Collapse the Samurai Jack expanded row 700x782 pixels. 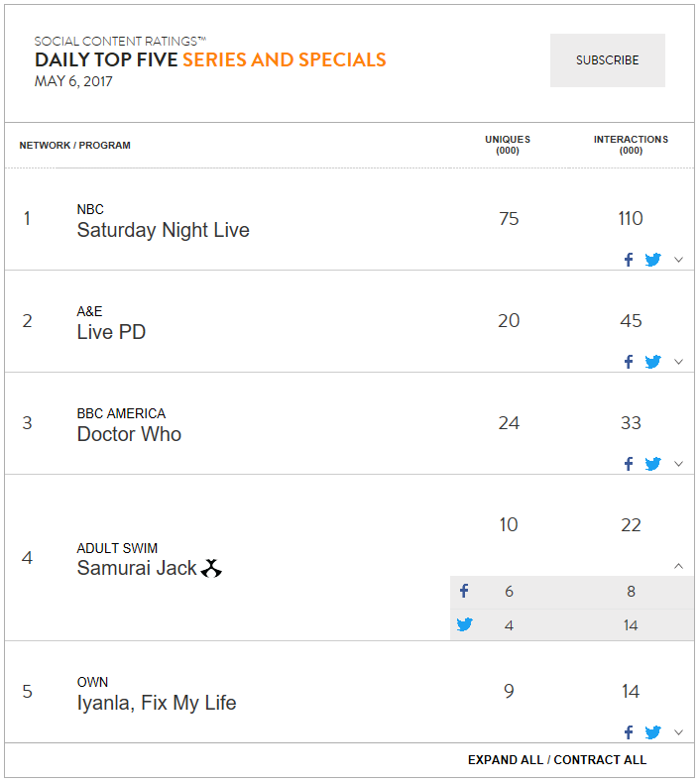coord(678,566)
